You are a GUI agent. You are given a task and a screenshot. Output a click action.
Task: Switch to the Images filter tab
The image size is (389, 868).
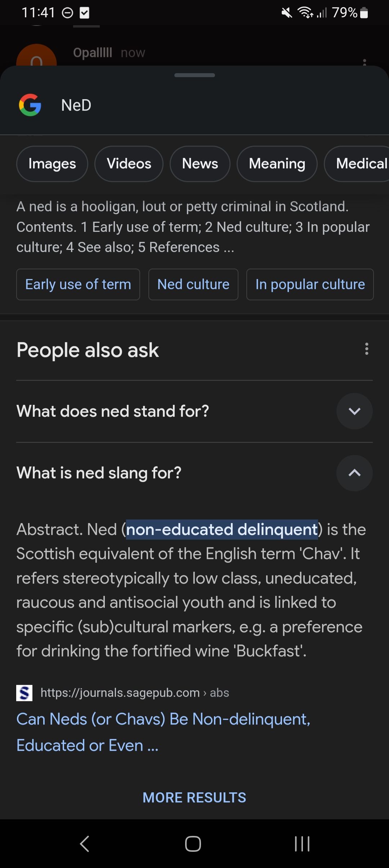[x=52, y=164]
